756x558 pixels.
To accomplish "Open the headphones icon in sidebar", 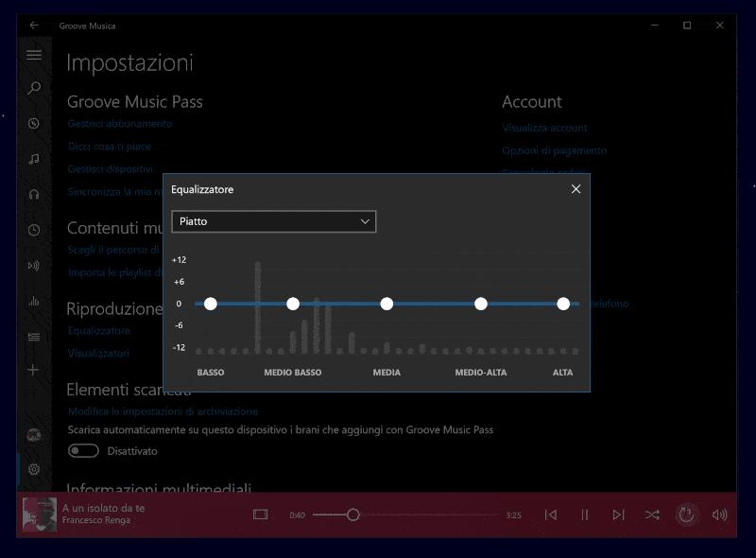I will click(x=34, y=195).
